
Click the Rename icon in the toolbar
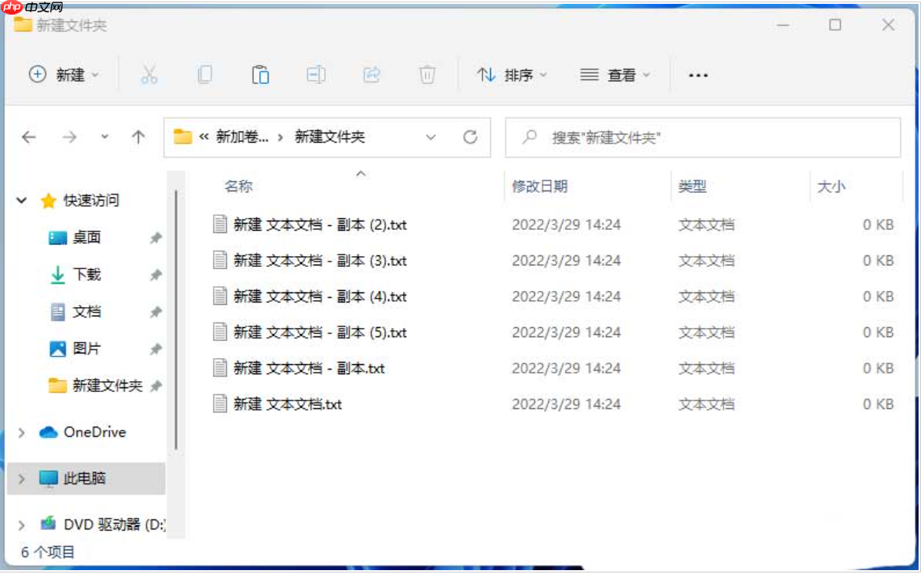(x=317, y=74)
